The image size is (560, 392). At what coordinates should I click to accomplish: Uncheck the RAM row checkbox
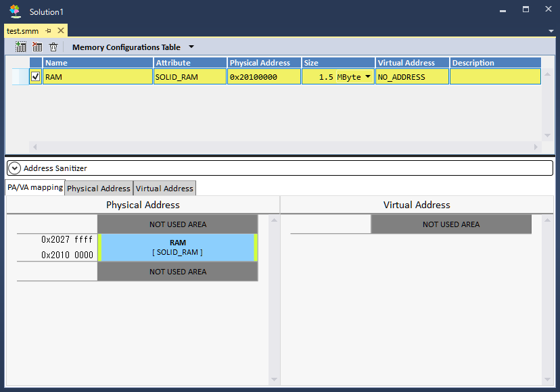pos(36,77)
